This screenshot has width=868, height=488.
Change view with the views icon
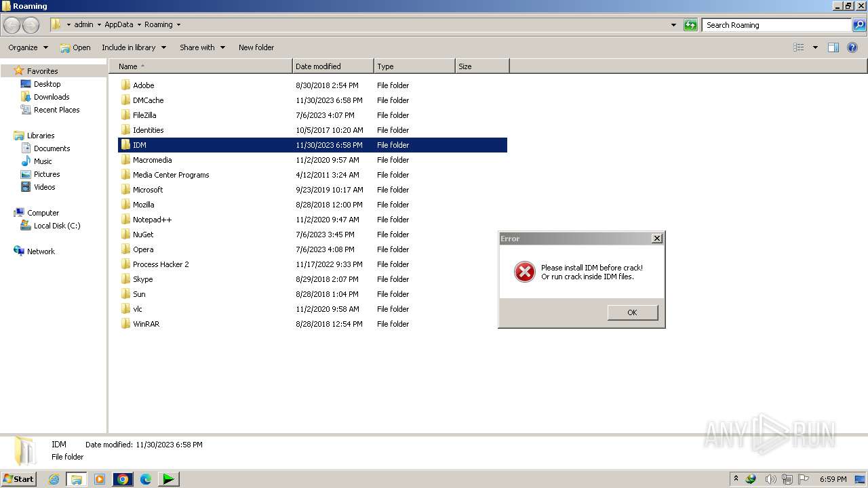pyautogui.click(x=799, y=47)
